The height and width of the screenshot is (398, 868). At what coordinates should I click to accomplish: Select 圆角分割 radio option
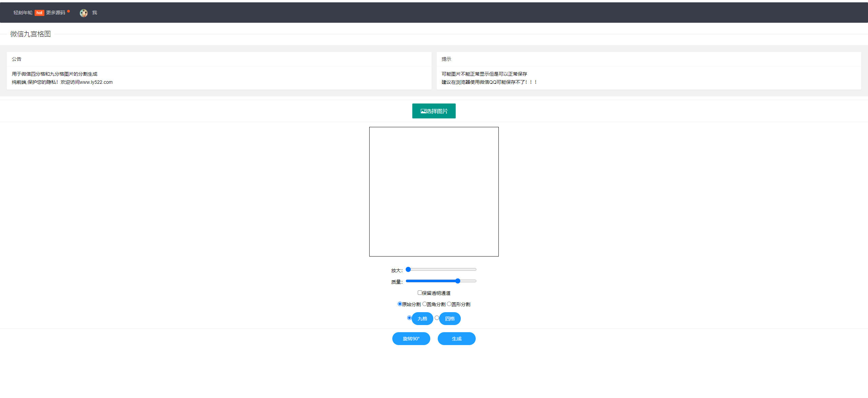425,304
